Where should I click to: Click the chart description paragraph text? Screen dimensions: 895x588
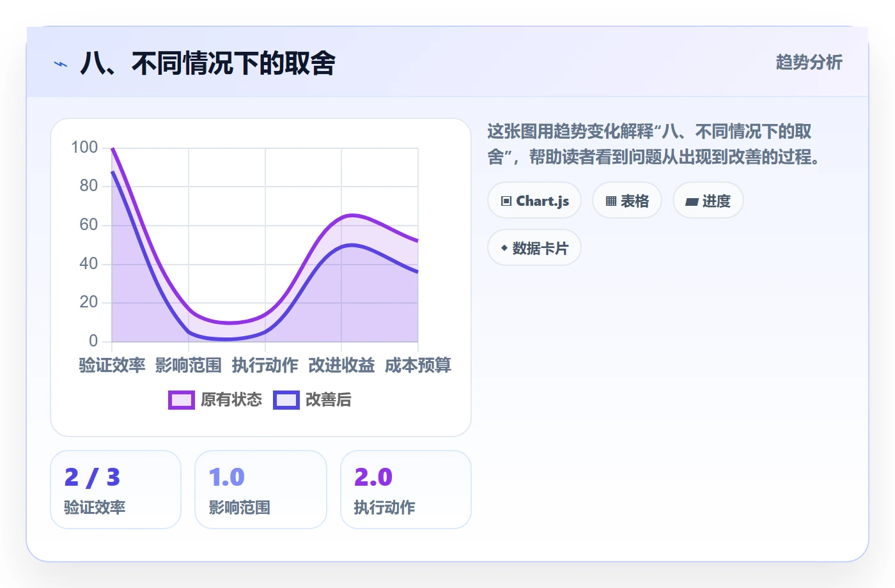pos(654,144)
